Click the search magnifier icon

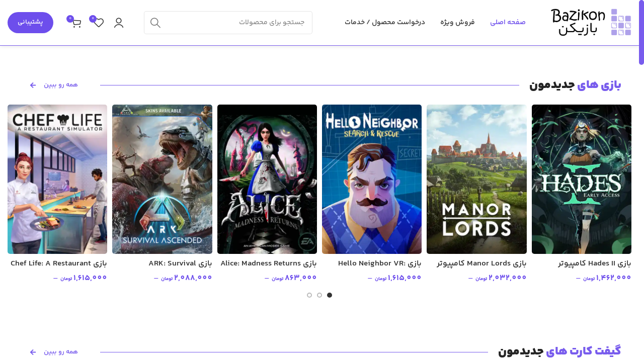(155, 23)
